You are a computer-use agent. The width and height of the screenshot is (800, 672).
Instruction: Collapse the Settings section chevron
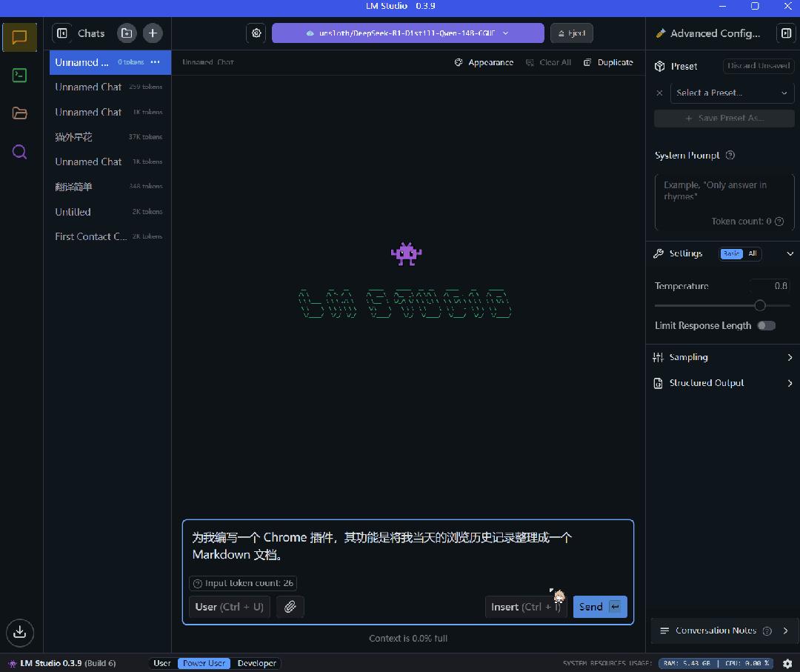[x=790, y=253]
